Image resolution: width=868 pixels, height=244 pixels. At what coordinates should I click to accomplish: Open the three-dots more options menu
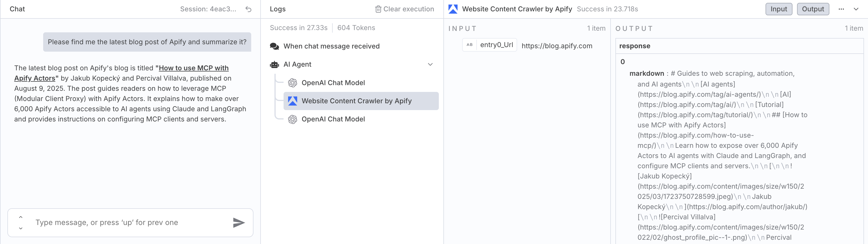841,9
